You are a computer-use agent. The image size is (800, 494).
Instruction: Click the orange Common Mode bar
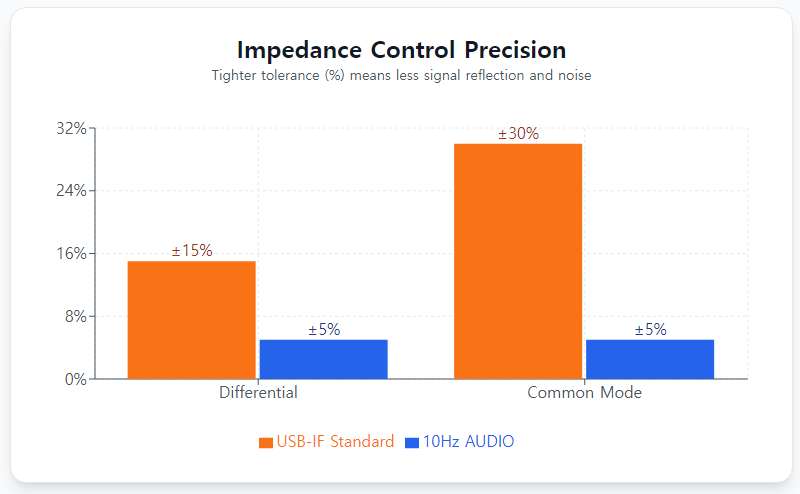point(518,261)
